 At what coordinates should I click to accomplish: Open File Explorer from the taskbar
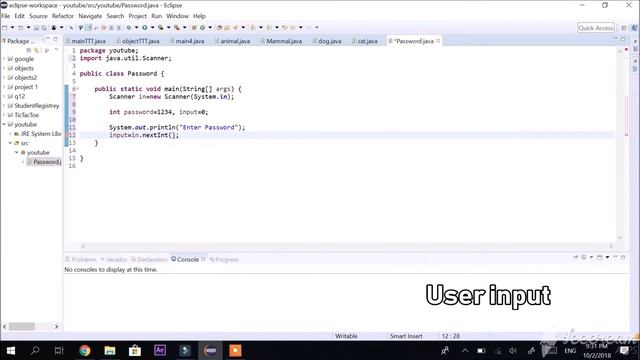point(110,351)
